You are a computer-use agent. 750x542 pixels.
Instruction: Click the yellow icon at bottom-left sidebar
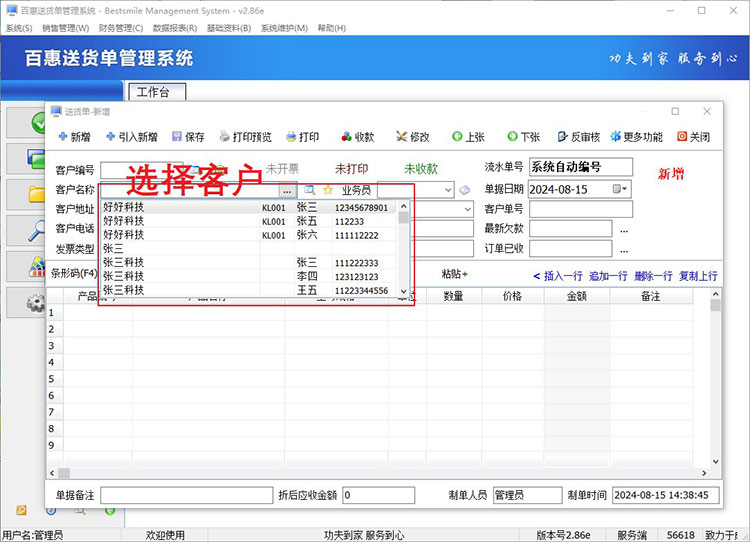coord(21,510)
